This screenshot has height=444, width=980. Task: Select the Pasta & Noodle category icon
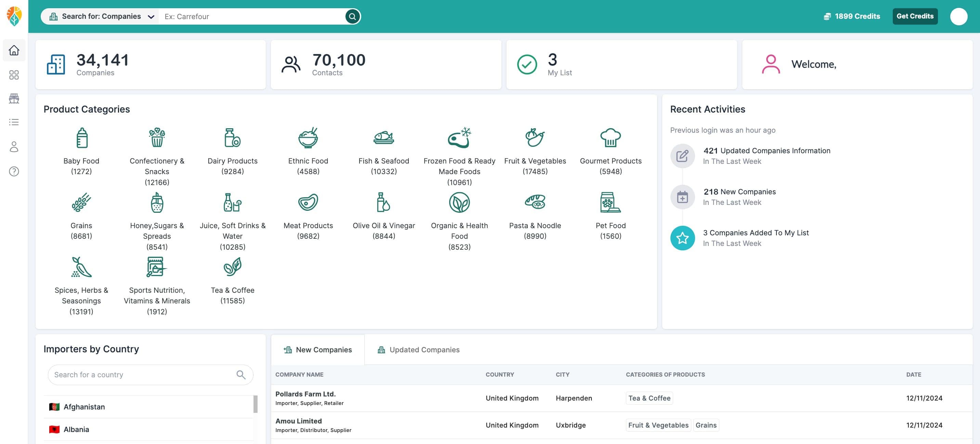535,202
